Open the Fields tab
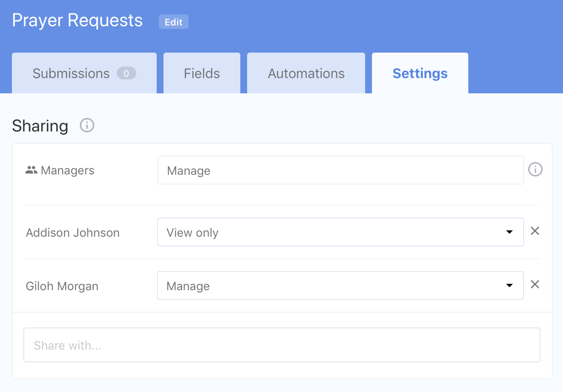The height and width of the screenshot is (392, 563). click(x=202, y=73)
